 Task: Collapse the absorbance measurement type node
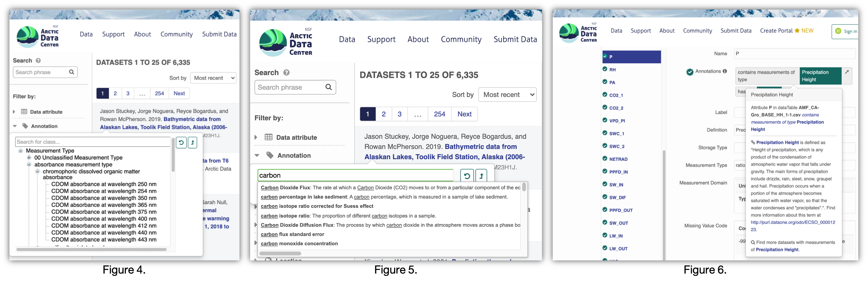click(x=29, y=164)
